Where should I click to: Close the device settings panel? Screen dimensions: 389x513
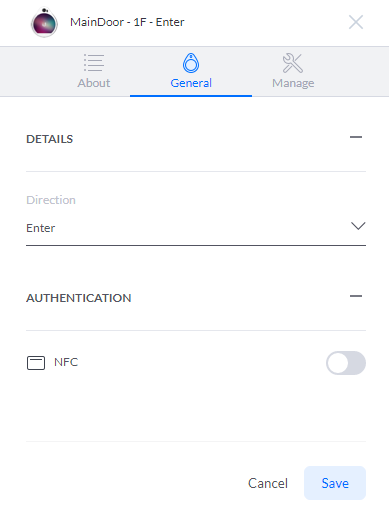click(x=356, y=22)
